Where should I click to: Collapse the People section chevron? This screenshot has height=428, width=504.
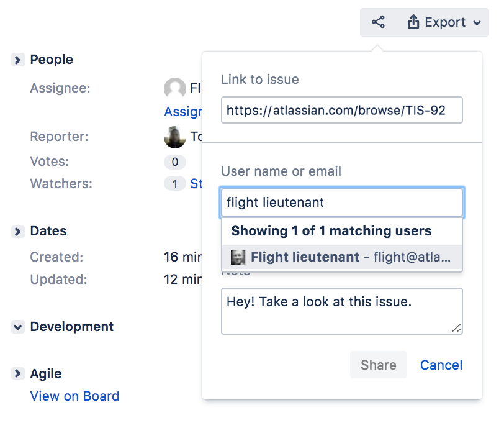[x=17, y=60]
